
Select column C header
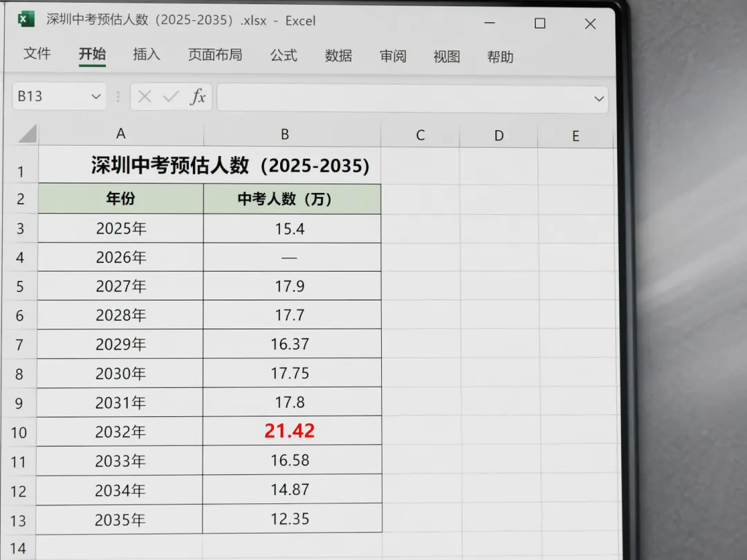pyautogui.click(x=421, y=136)
